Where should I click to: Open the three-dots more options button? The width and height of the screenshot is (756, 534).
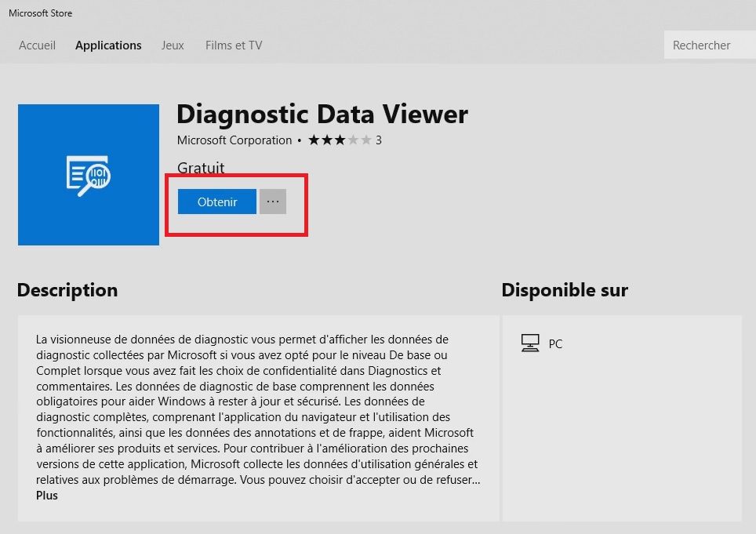(273, 202)
